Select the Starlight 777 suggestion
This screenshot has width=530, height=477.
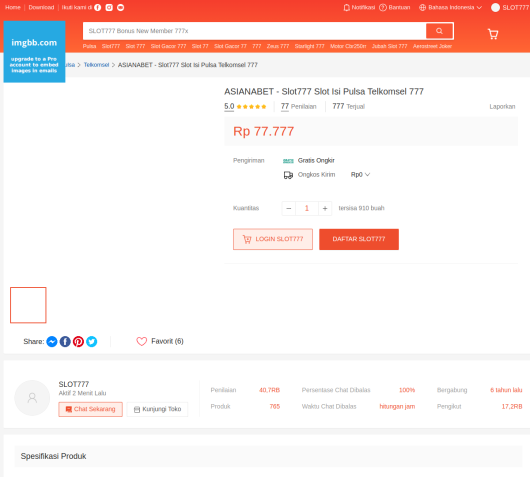coord(309,46)
